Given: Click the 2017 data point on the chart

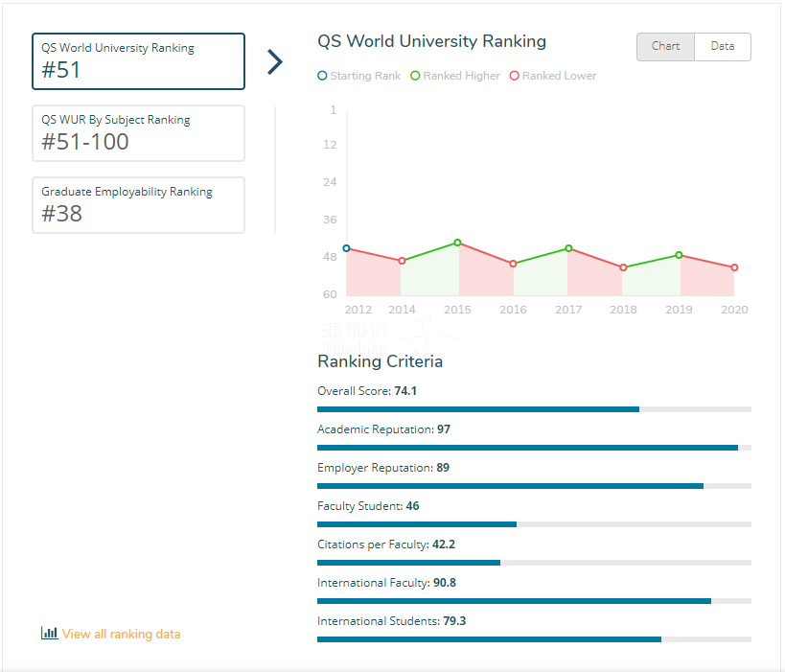Looking at the screenshot, I should pyautogui.click(x=568, y=248).
